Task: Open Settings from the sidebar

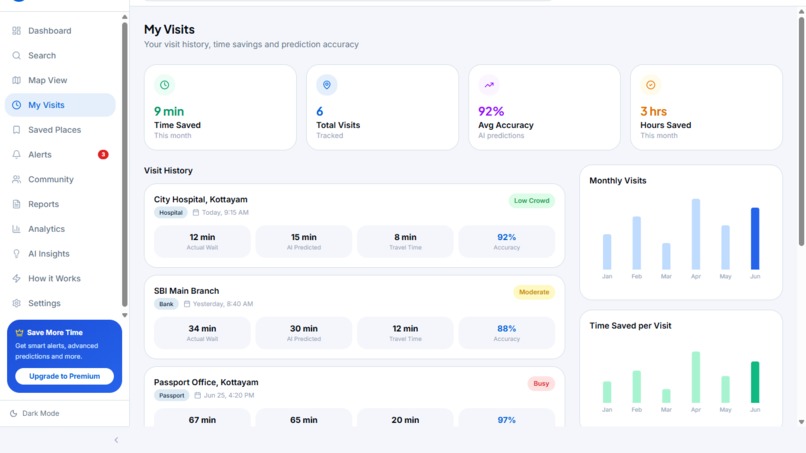Action: click(x=60, y=303)
